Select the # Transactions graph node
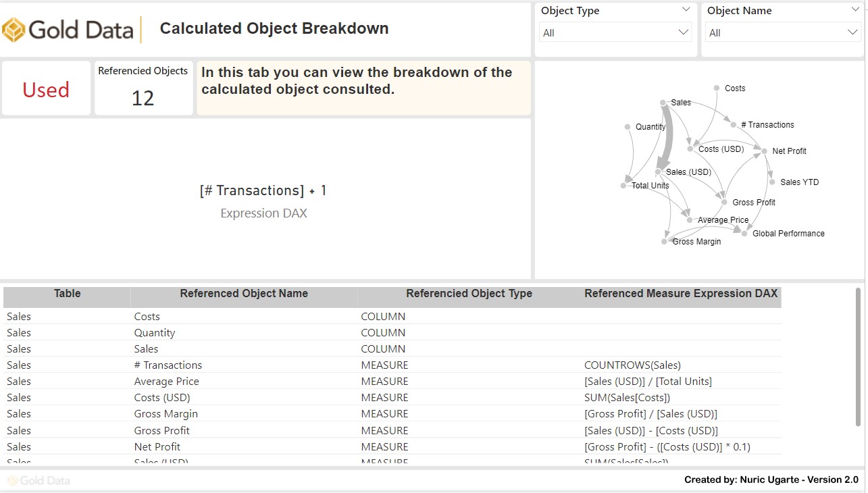The image size is (868, 493). pyautogui.click(x=734, y=124)
